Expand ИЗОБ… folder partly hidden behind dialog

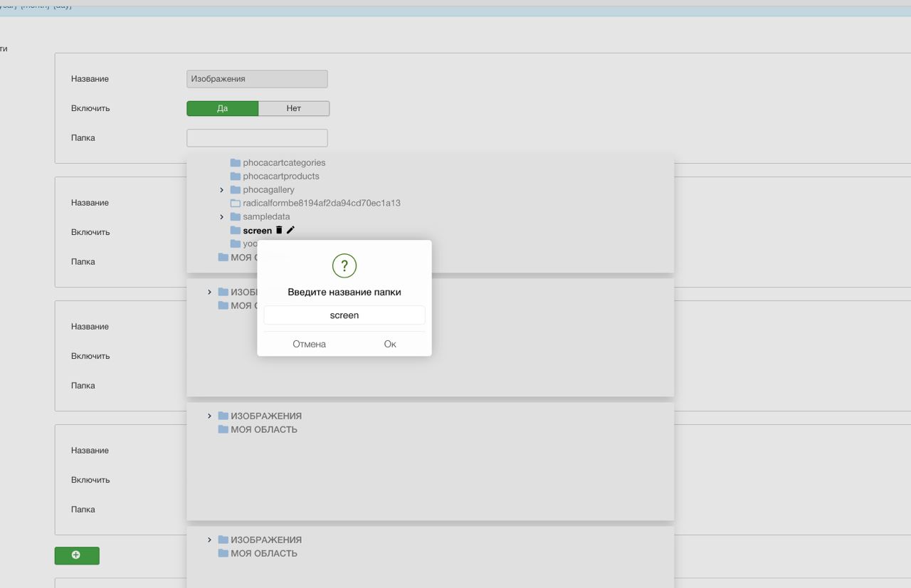pos(209,293)
